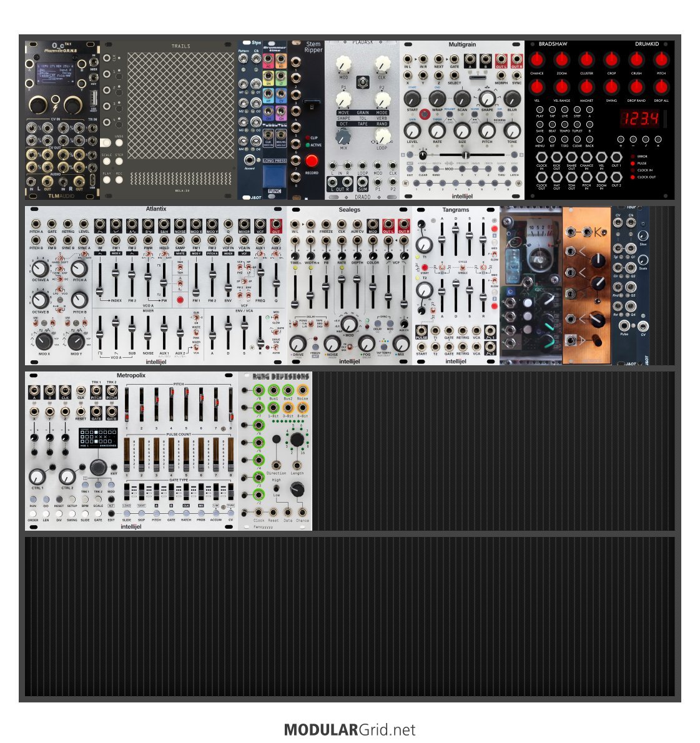The height and width of the screenshot is (743, 700).
Task: Click the EXIT button on Metropolix
Action: pyautogui.click(x=114, y=466)
